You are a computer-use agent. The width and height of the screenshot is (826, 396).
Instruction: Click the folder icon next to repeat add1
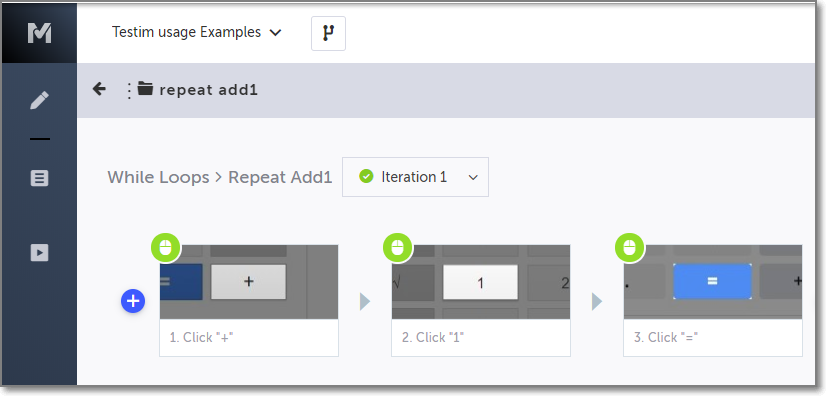[145, 89]
